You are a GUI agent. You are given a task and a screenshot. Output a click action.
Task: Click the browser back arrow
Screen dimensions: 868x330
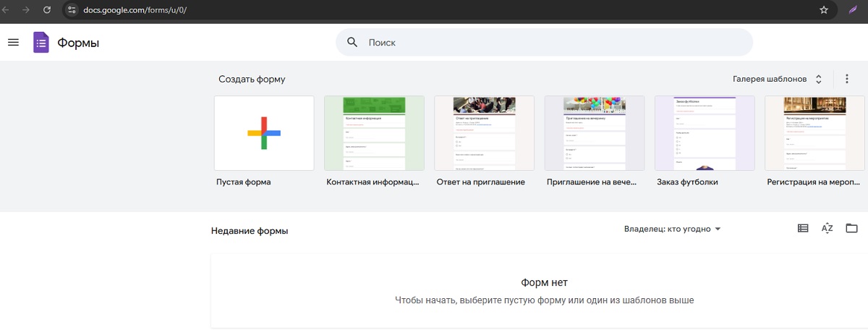7,10
